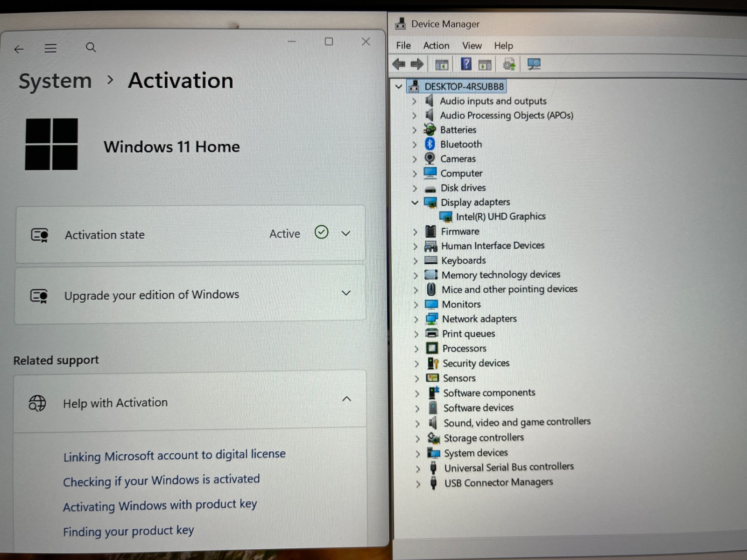Collapse the Display adapters tree node
The width and height of the screenshot is (747, 560).
pyautogui.click(x=415, y=202)
